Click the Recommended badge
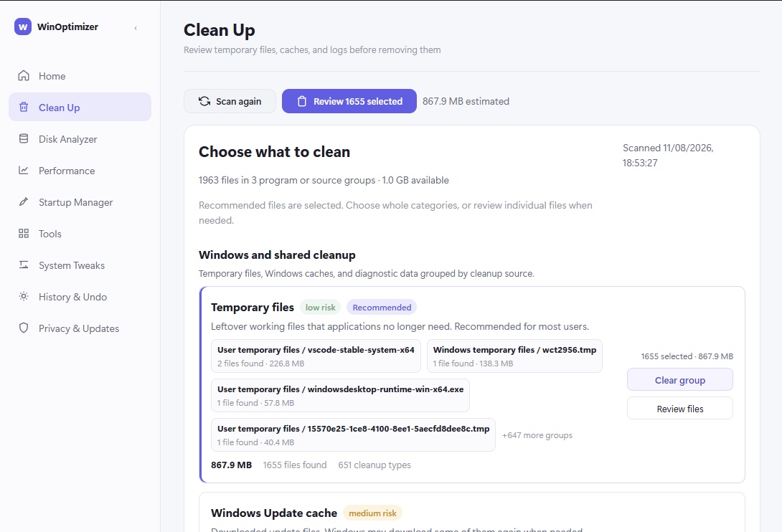The height and width of the screenshot is (532, 782). [382, 307]
